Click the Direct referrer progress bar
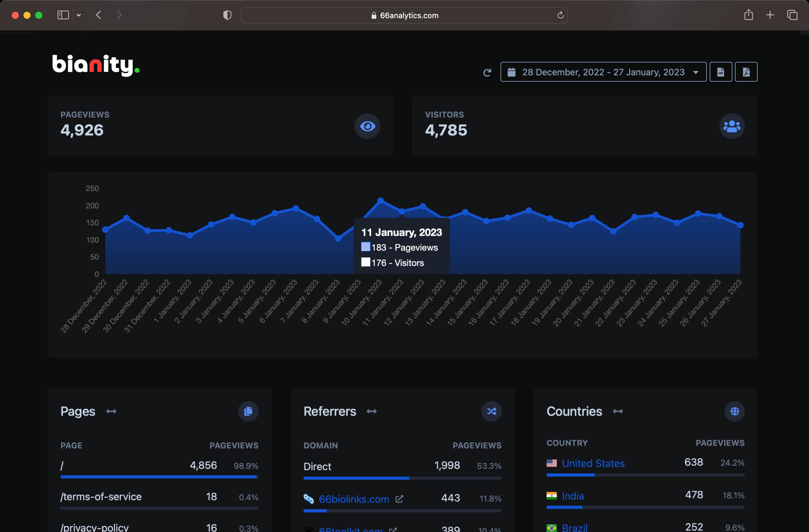The height and width of the screenshot is (532, 809). (402, 478)
